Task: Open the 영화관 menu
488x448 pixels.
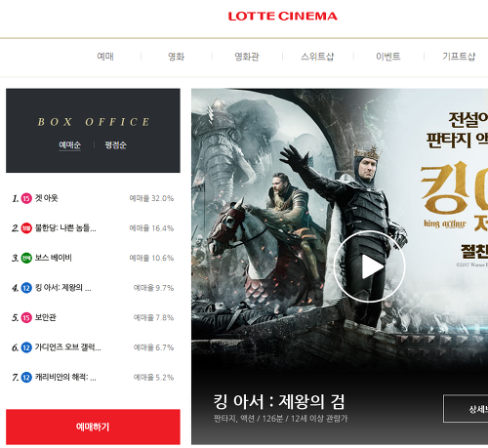Action: (x=247, y=57)
